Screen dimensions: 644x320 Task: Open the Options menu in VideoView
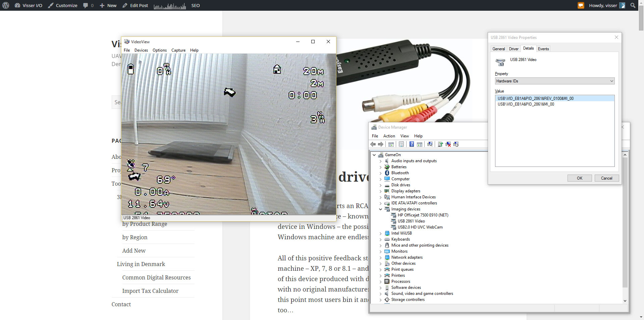pyautogui.click(x=160, y=50)
